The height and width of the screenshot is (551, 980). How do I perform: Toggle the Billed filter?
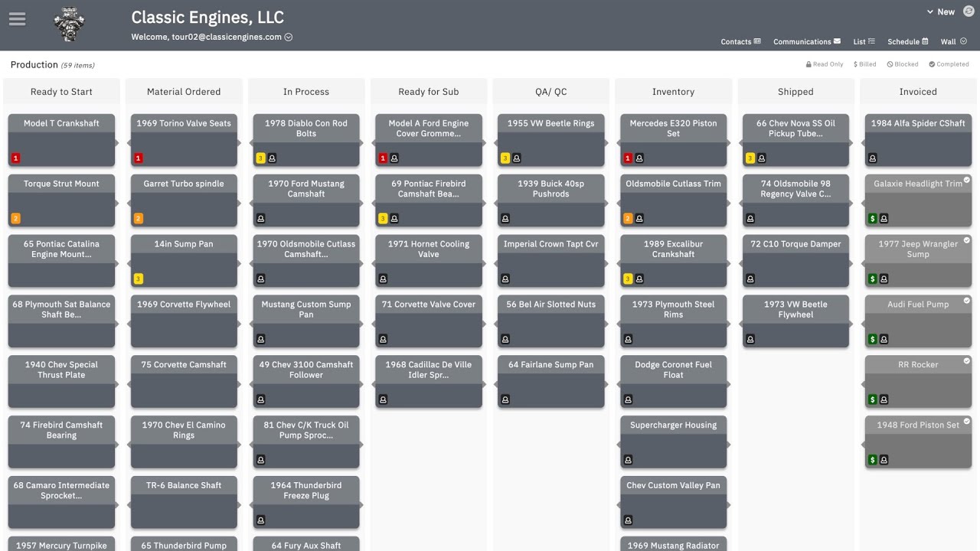tap(865, 64)
